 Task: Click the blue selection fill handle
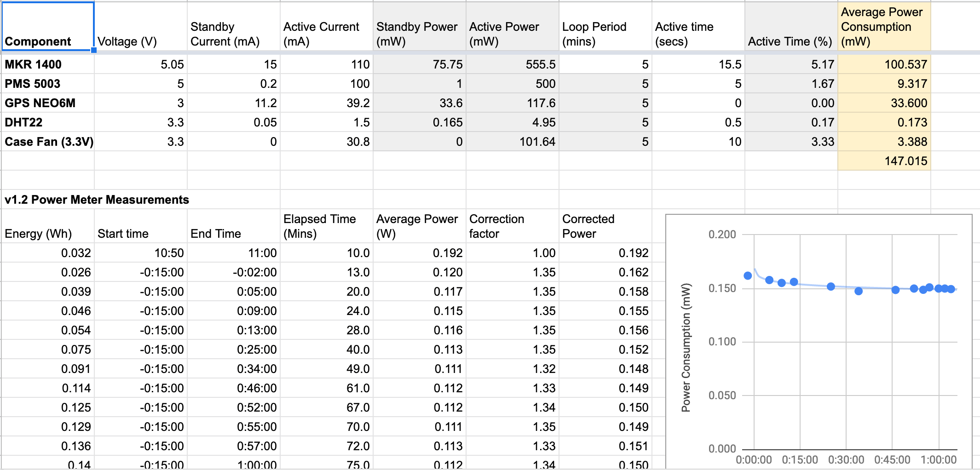coord(94,50)
